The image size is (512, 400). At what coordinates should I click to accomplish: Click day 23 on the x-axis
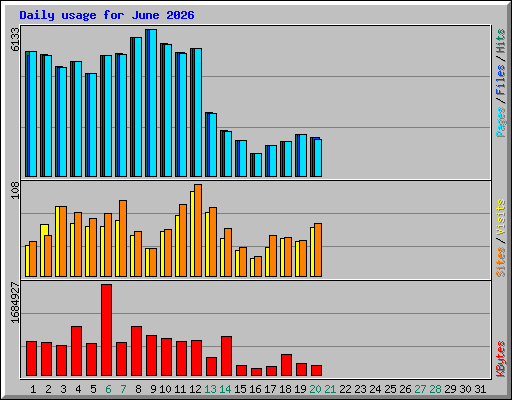(360, 389)
